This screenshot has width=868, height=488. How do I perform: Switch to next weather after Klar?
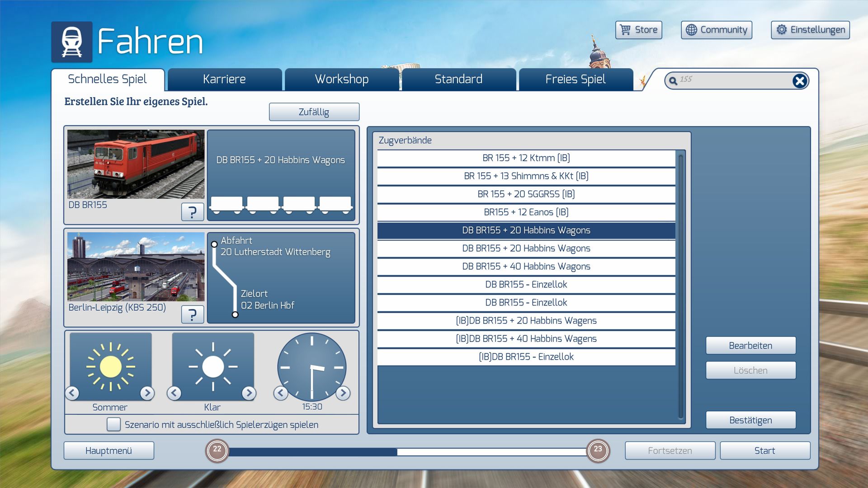[249, 393]
